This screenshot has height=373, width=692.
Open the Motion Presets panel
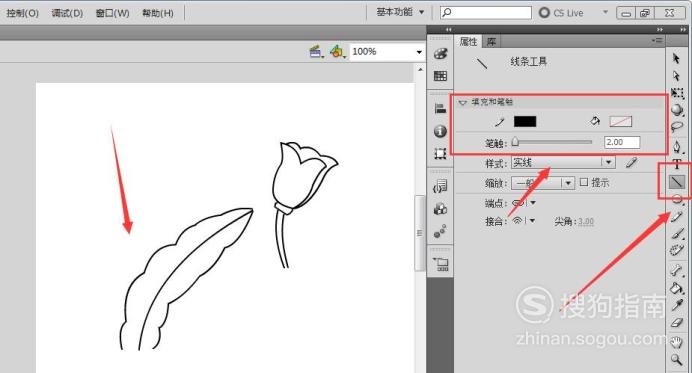click(x=440, y=231)
